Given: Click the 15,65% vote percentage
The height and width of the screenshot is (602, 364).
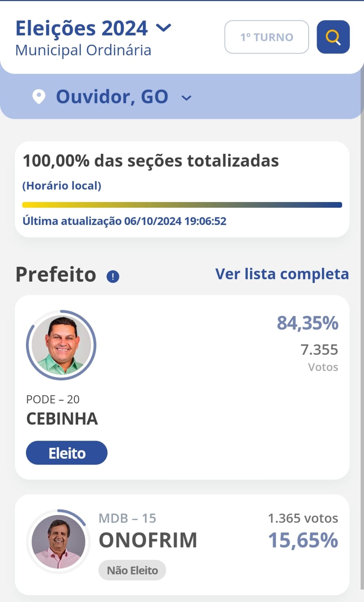Looking at the screenshot, I should (303, 540).
